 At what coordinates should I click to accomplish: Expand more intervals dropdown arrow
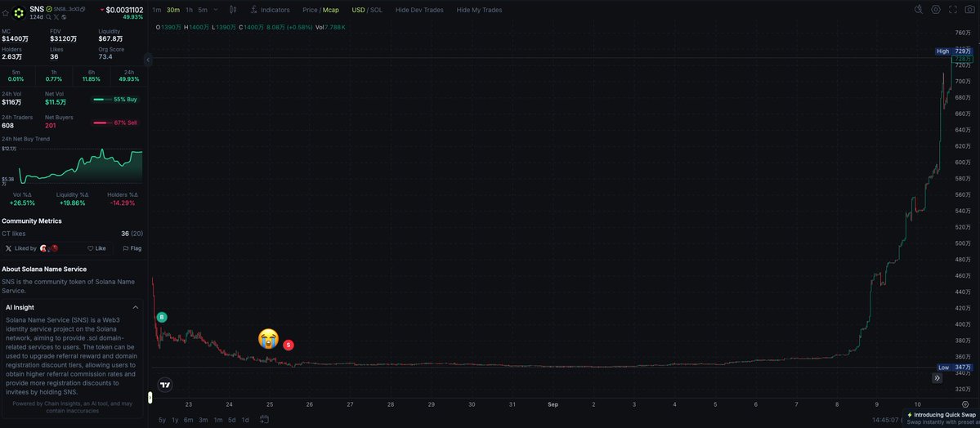click(x=216, y=9)
